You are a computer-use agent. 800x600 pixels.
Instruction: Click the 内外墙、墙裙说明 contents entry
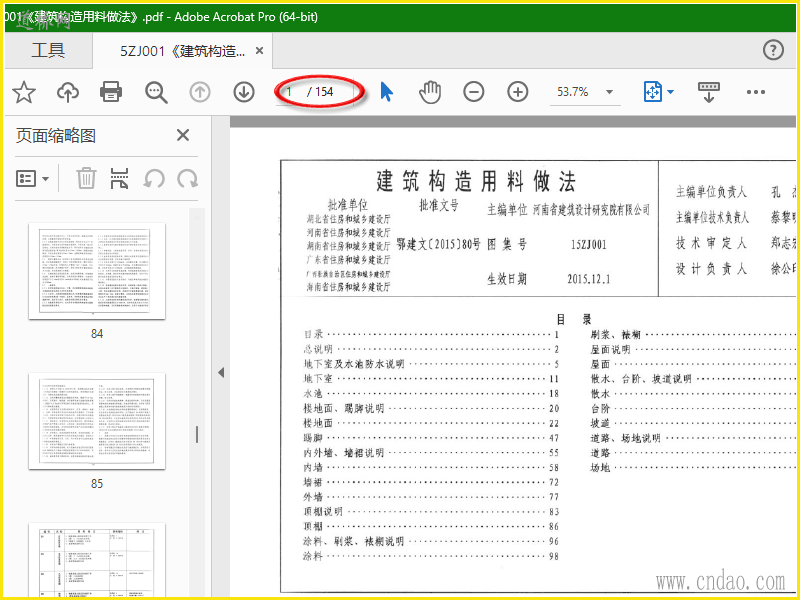point(431,453)
